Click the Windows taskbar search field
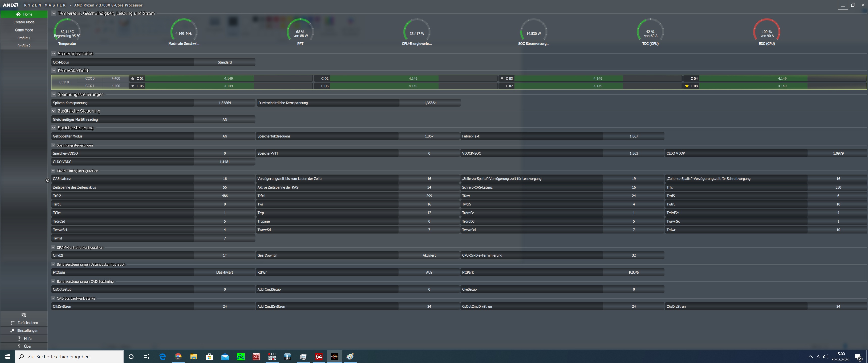The width and height of the screenshot is (868, 363). click(x=69, y=357)
